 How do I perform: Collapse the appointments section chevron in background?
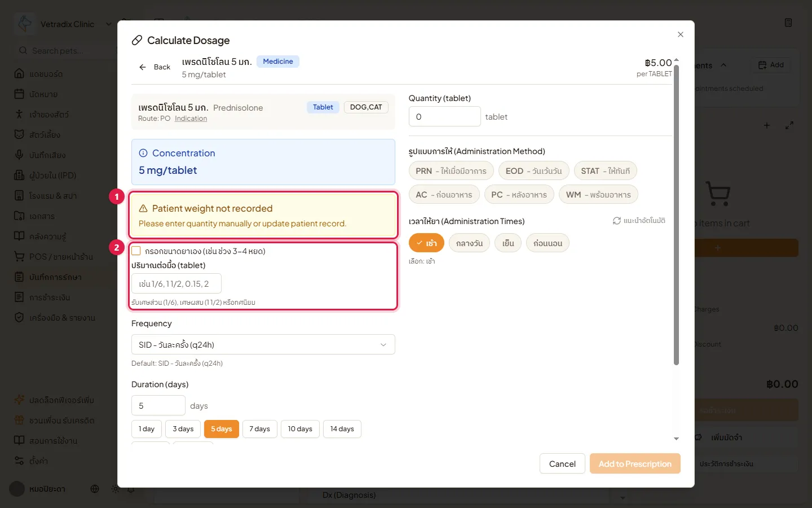pos(723,65)
